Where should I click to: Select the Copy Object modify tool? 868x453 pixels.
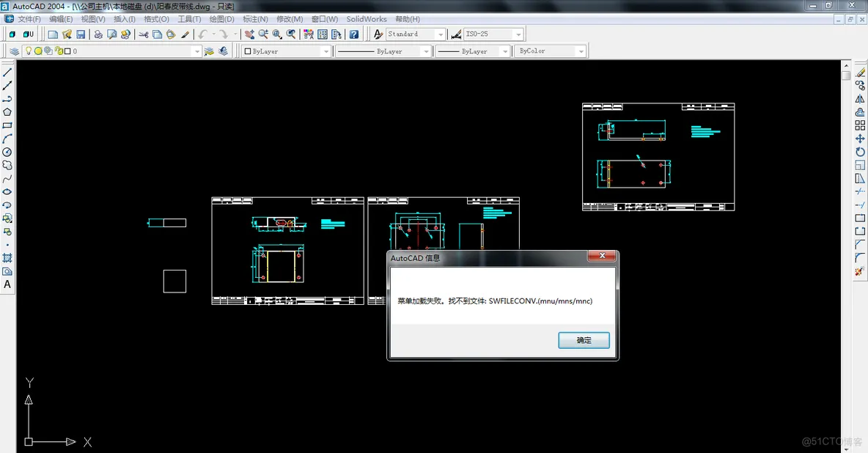coord(860,86)
